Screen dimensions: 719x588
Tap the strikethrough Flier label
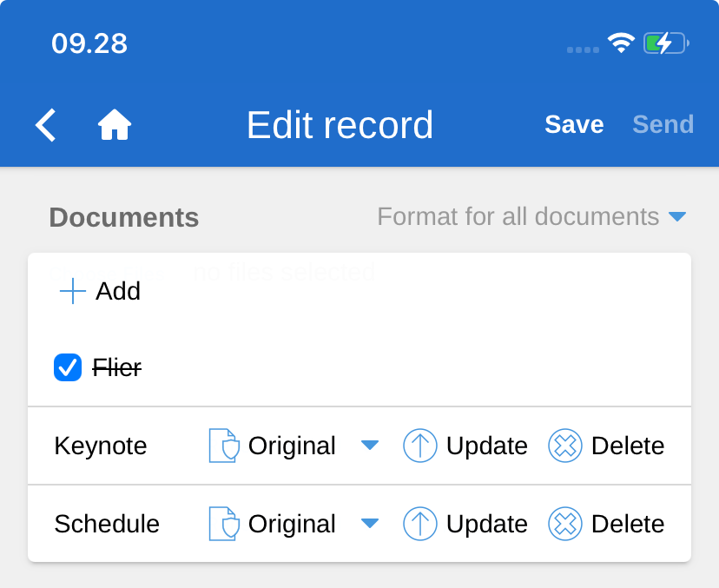click(x=117, y=368)
